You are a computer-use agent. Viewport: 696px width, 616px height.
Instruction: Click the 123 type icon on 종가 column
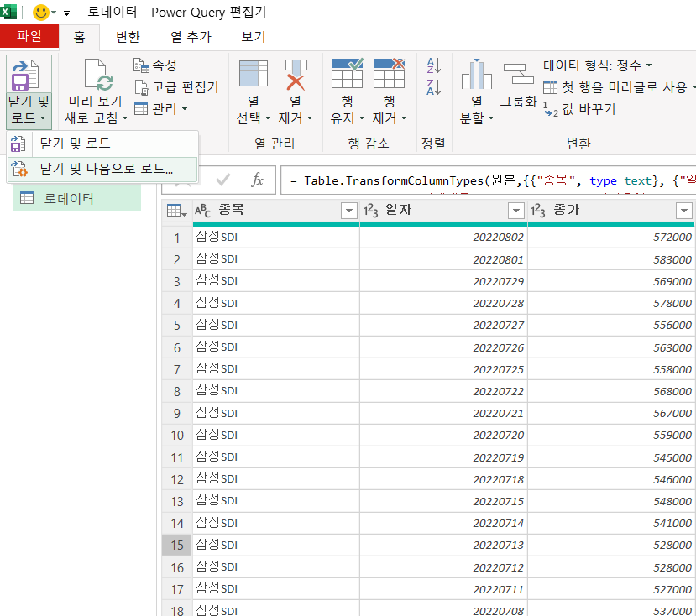coord(538,211)
